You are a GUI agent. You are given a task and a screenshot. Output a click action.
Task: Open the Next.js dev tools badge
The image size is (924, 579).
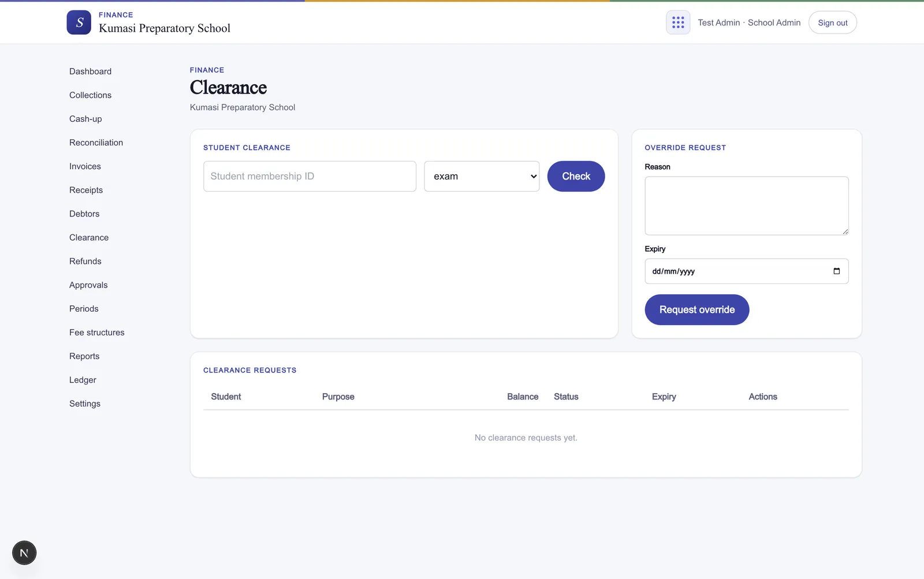click(24, 552)
